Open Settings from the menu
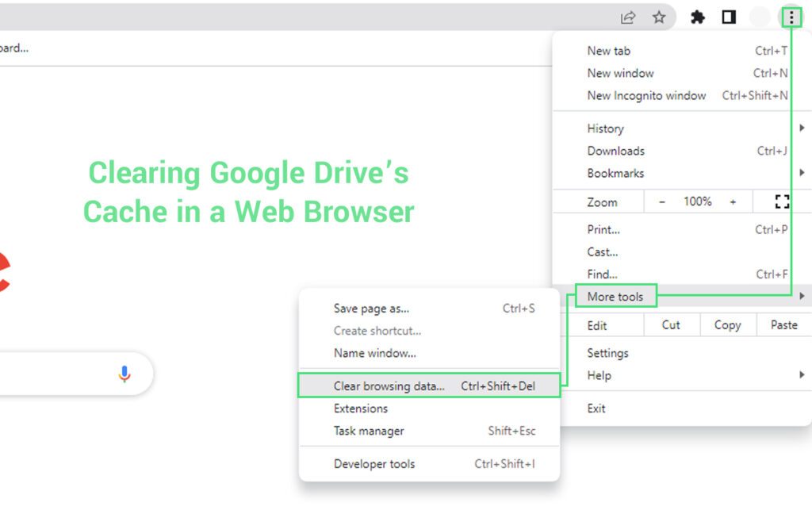This screenshot has height=514, width=812. pyautogui.click(x=682, y=353)
